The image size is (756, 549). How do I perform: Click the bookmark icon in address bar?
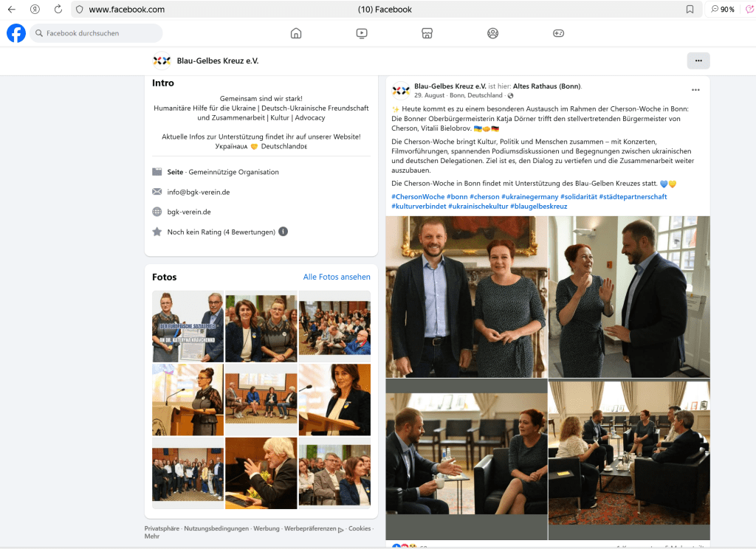[690, 10]
